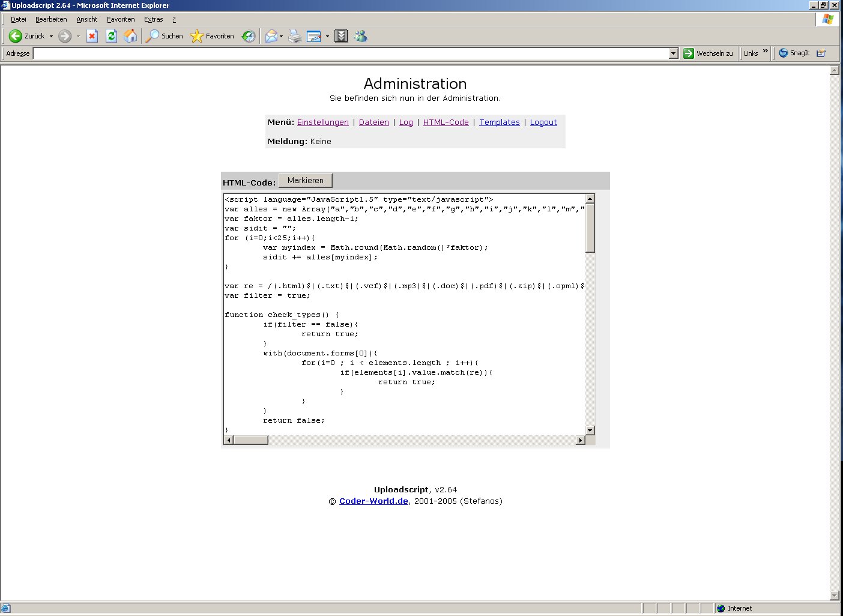The height and width of the screenshot is (616, 843).
Task: Open the History clock icon
Action: [249, 36]
